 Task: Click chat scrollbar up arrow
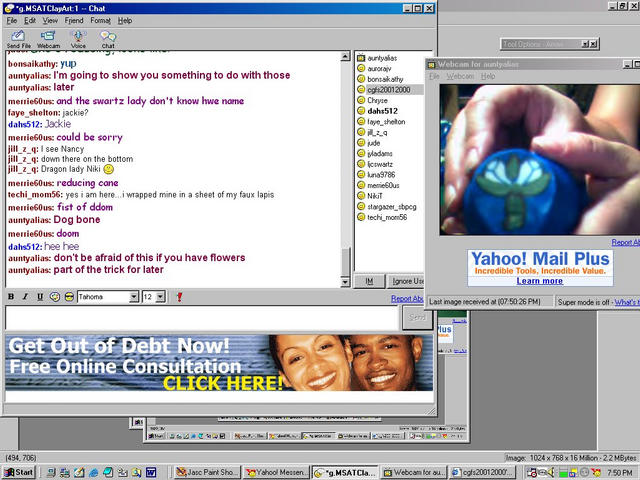(345, 56)
